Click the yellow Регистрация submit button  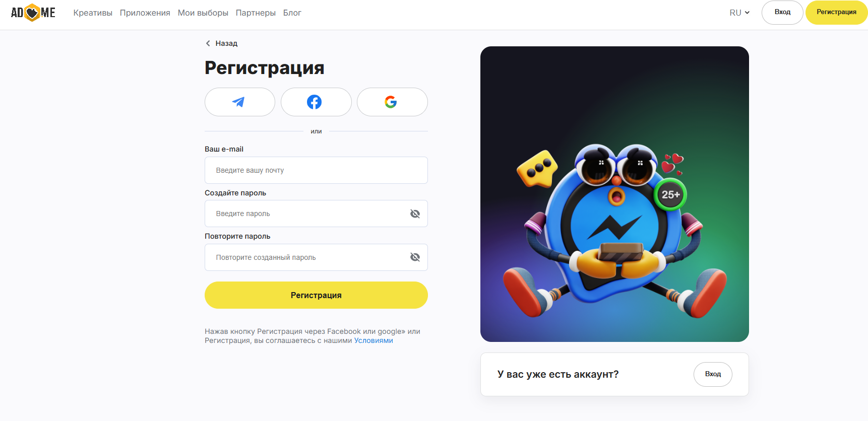point(316,295)
